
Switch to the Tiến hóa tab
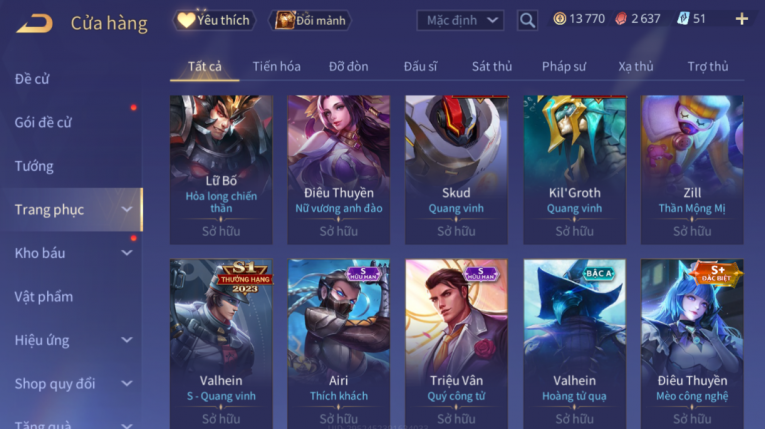(276, 66)
